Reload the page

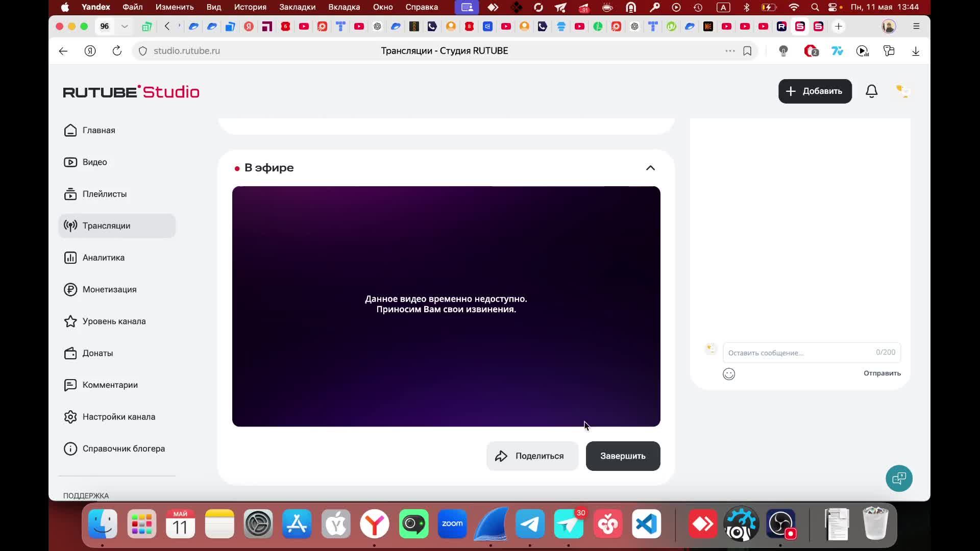pos(117,51)
